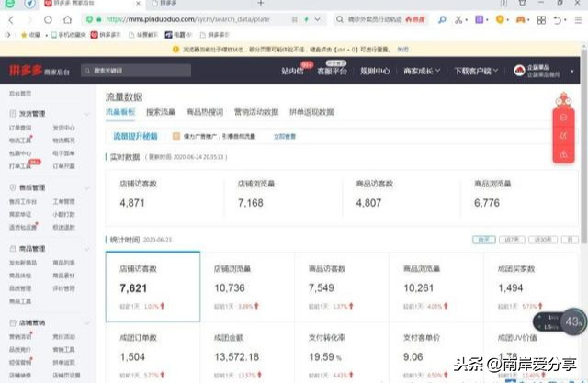Select the 商品访客数 7,549 metric card

(342, 287)
